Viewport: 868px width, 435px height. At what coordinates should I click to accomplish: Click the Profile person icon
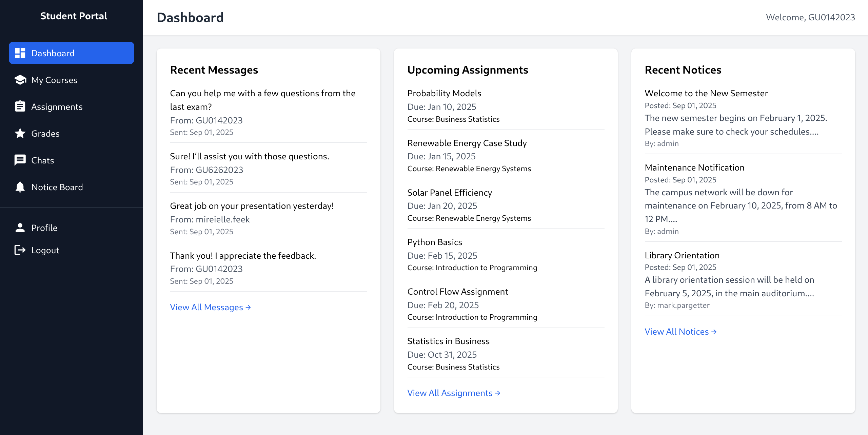(x=20, y=228)
